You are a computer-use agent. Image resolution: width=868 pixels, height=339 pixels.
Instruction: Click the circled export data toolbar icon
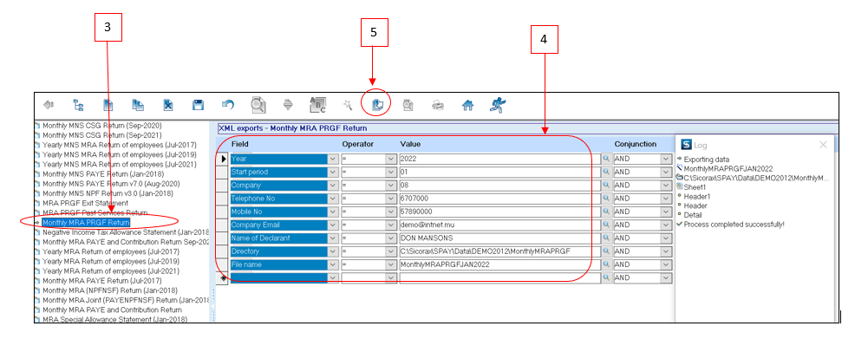click(x=376, y=104)
